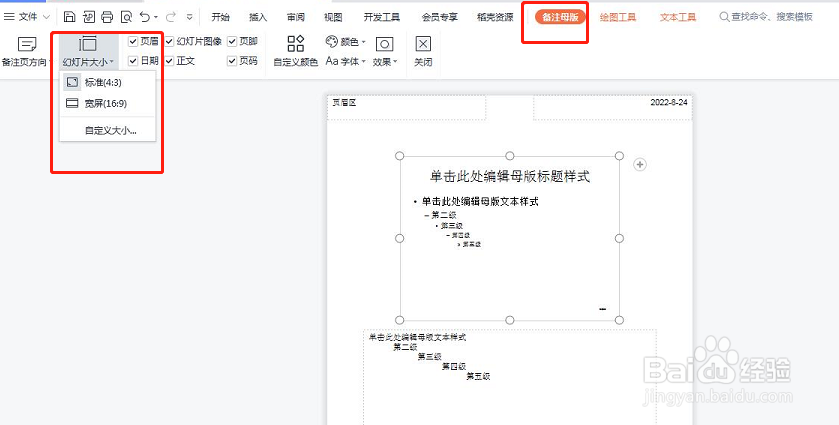
Task: Open the 文件 hamburger menu
Action: coord(20,17)
